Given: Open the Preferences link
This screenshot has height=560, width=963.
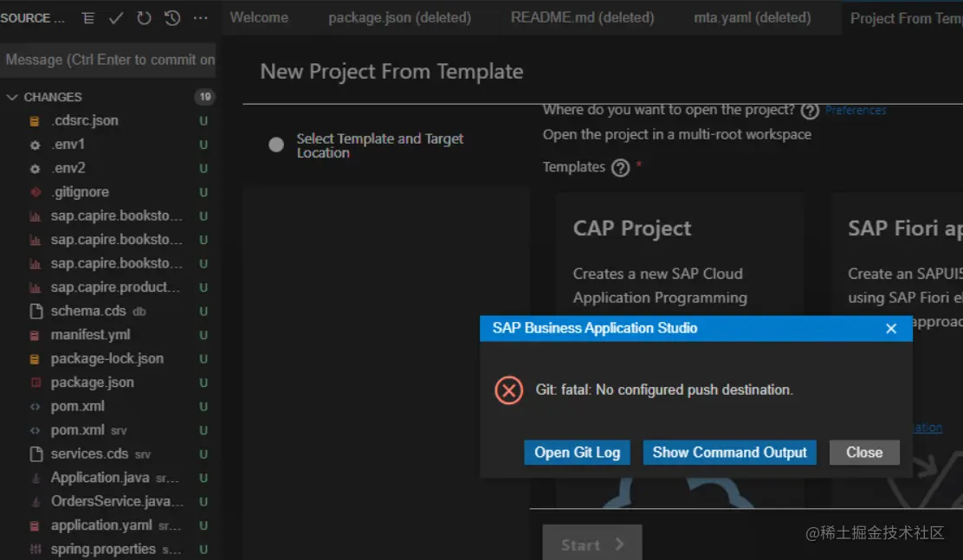Looking at the screenshot, I should [x=856, y=110].
